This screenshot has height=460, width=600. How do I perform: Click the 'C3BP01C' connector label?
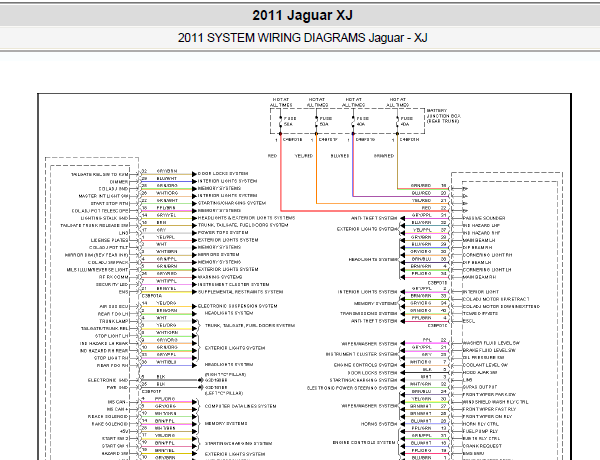point(437,326)
